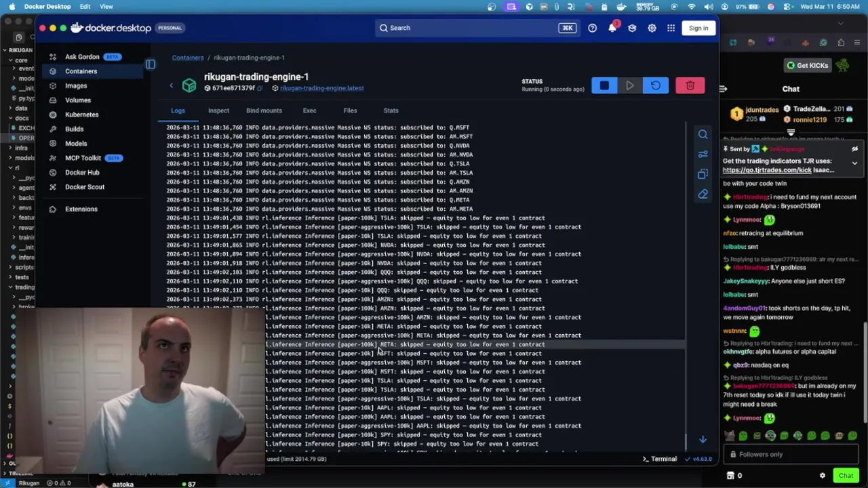This screenshot has height=488, width=868.
Task: Open Docker Desktop menu in menu bar
Action: pos(47,6)
